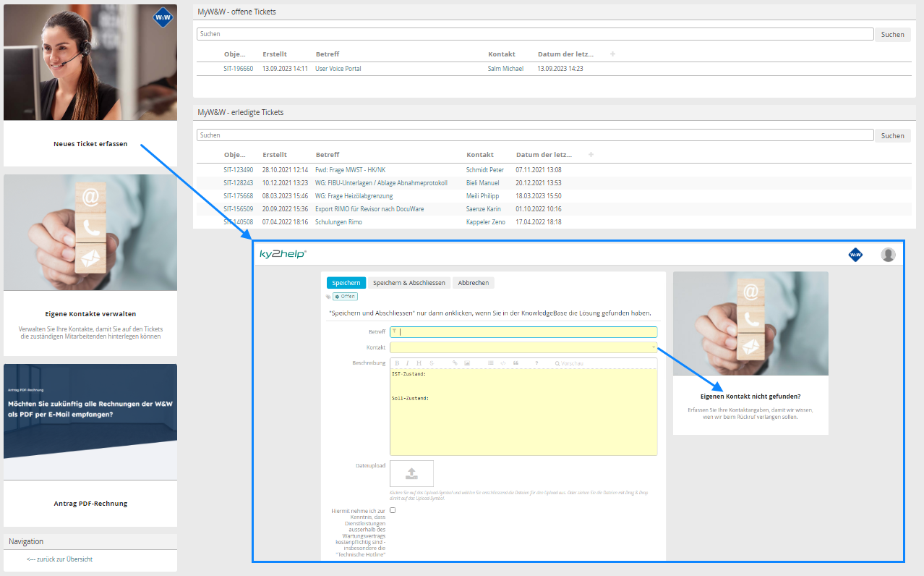This screenshot has width=924, height=576.
Task: Click 'Fwd: Frage MWST - HK/NK' subject
Action: coord(350,170)
